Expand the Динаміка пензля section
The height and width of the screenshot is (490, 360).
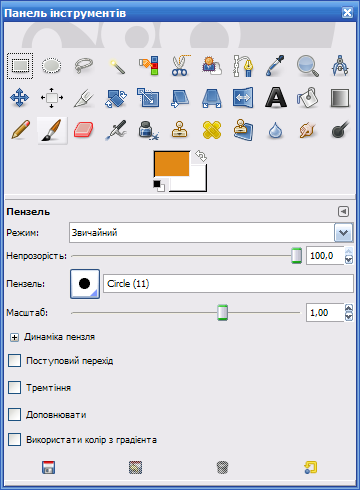click(x=14, y=337)
